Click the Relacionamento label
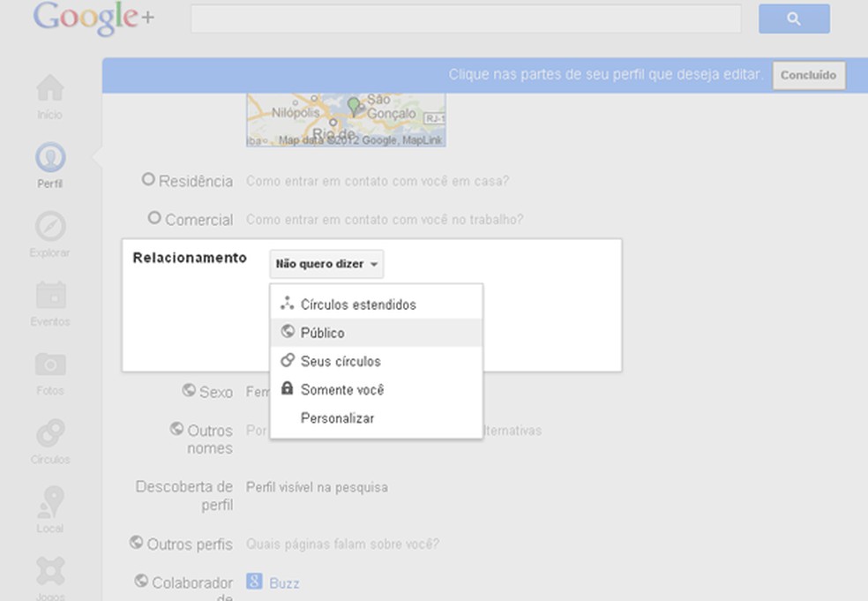This screenshot has width=868, height=601. point(190,258)
